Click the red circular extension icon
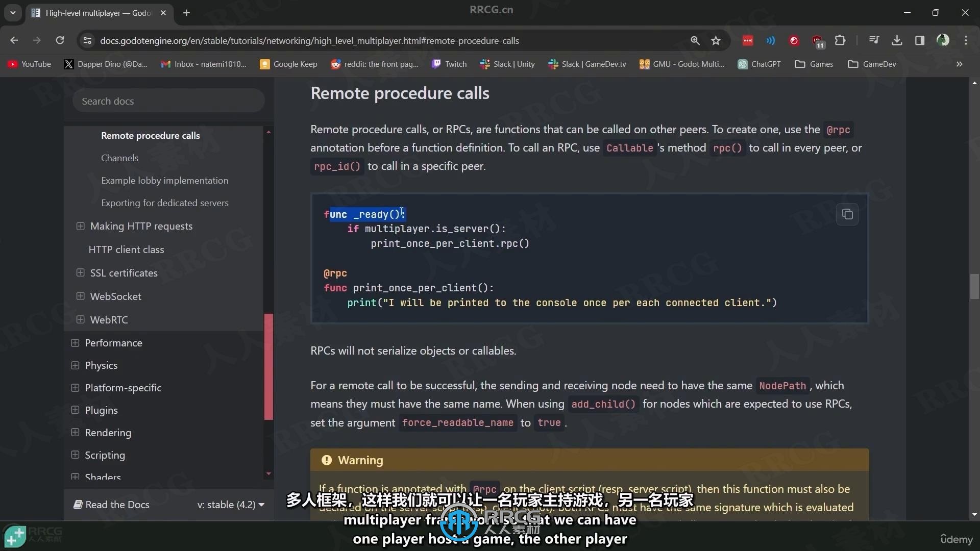 tap(794, 40)
